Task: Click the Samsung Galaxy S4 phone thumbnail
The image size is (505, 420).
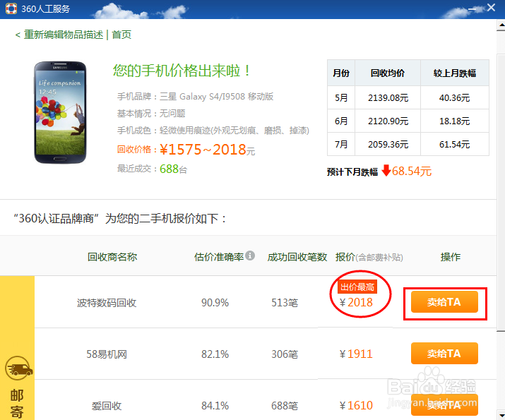Action: tap(60, 112)
